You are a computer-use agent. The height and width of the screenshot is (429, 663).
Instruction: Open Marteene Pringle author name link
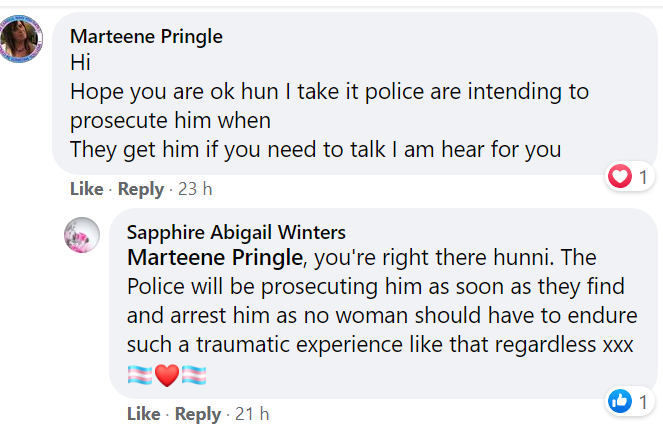(146, 36)
